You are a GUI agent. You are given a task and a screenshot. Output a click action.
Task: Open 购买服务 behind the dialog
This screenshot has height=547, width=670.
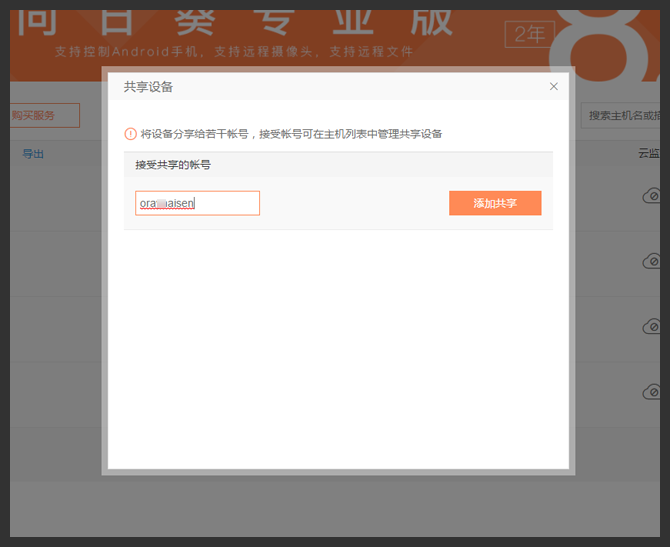[x=43, y=115]
